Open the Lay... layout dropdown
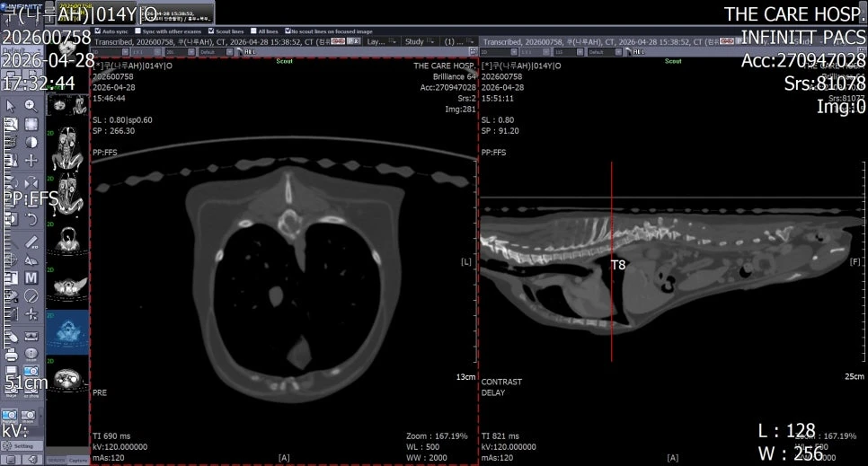Image resolution: width=868 pixels, height=466 pixels. click(x=382, y=41)
